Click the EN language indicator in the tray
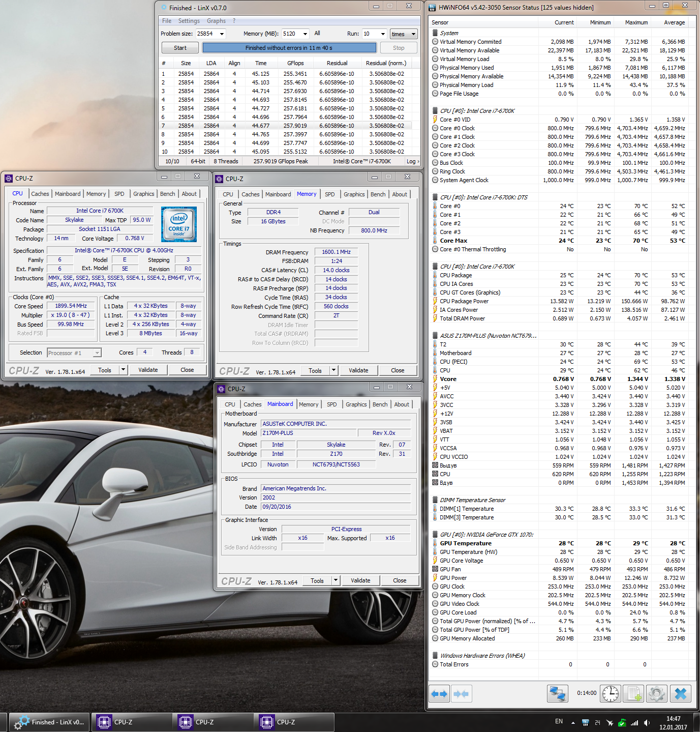This screenshot has height=732, width=700. click(559, 721)
